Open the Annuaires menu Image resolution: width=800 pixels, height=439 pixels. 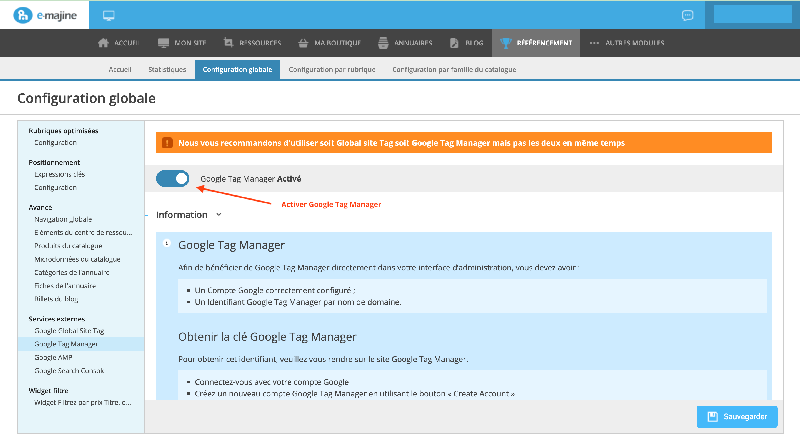405,43
